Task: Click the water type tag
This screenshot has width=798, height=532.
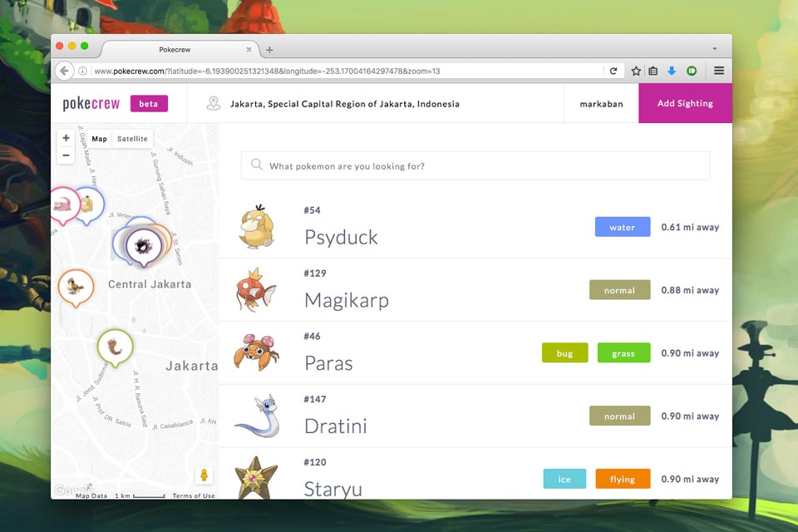Action: click(x=623, y=227)
